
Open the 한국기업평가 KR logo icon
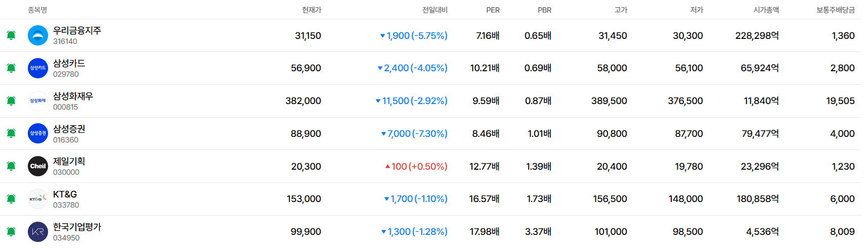point(38,232)
